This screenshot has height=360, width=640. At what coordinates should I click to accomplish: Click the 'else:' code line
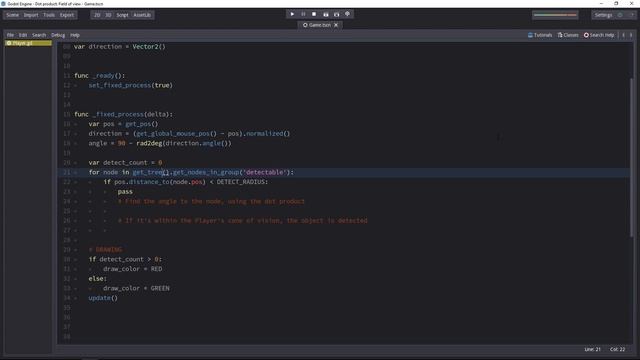97,279
